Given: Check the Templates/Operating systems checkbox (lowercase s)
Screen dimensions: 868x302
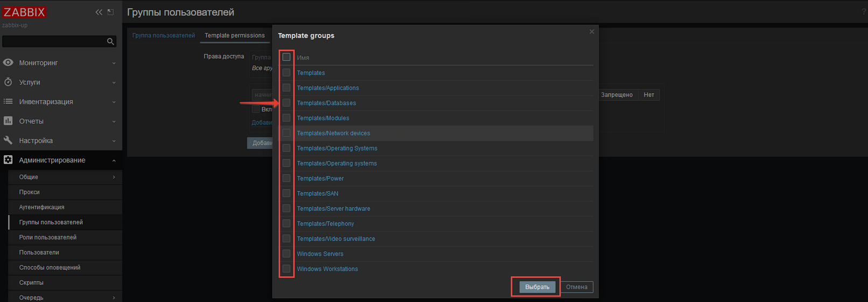Looking at the screenshot, I should pos(286,163).
